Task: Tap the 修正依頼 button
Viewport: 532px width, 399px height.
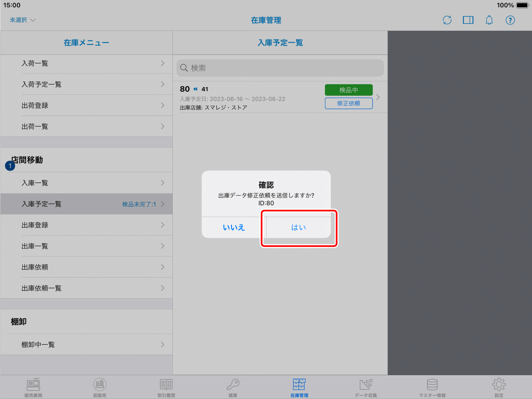Action: [x=349, y=104]
